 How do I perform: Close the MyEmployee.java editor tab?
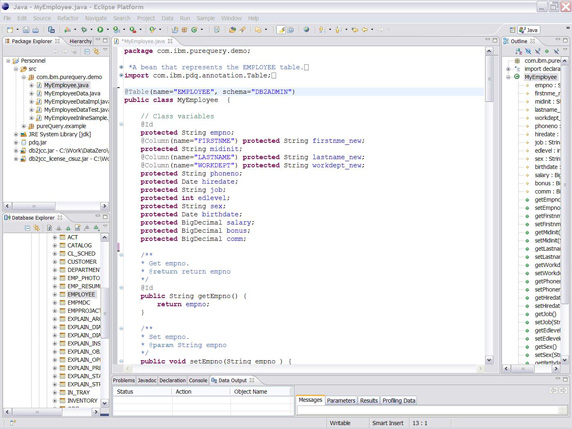tap(170, 41)
